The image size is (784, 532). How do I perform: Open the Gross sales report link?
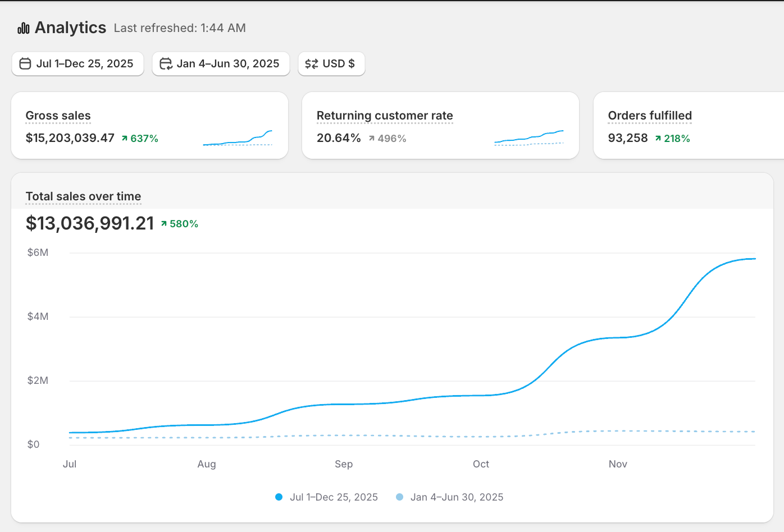coord(58,116)
